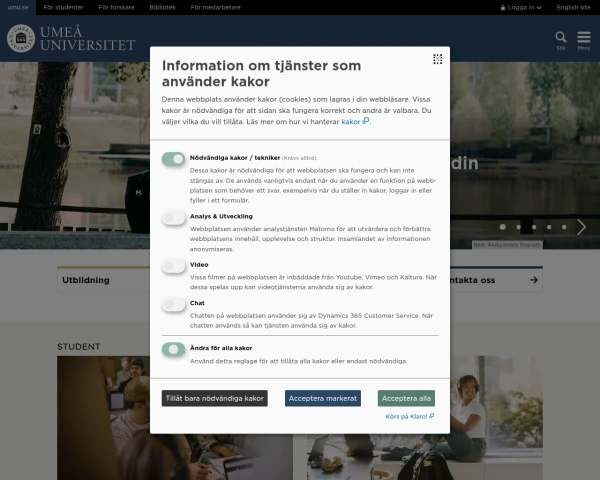Enable Video cookies toggle
Image resolution: width=600 pixels, height=480 pixels.
tap(173, 266)
